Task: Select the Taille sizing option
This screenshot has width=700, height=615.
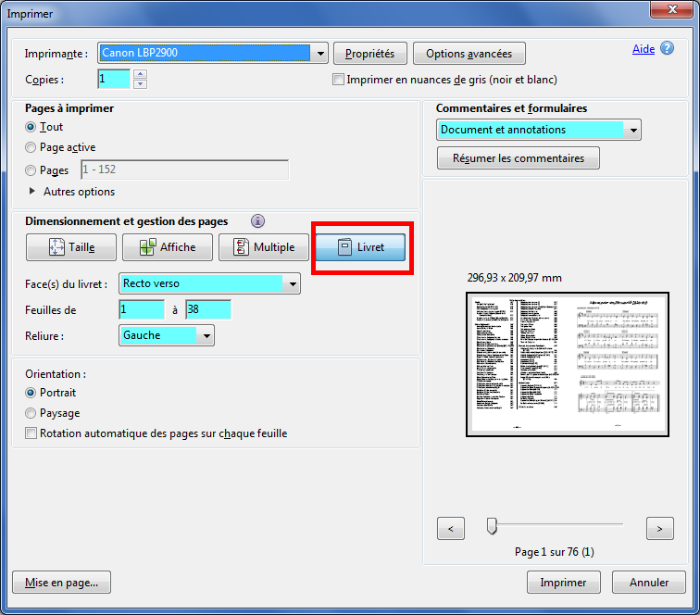Action: point(71,247)
